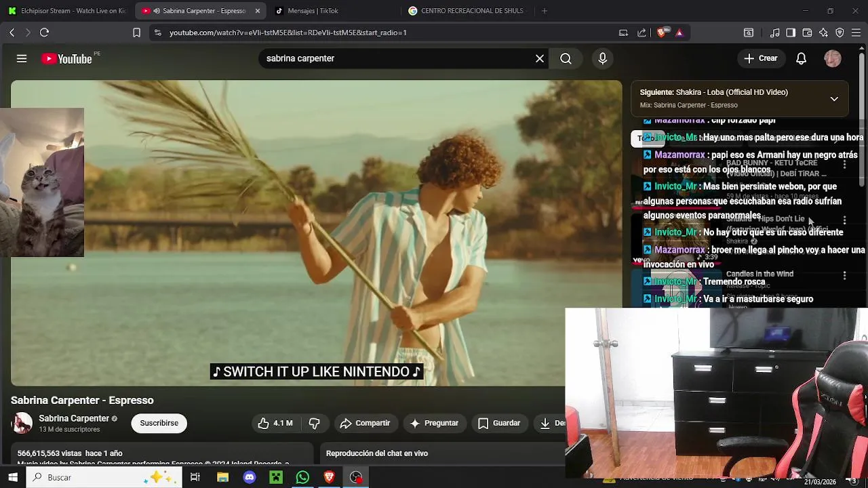Open the YouTube guide hamburger menu

pyautogui.click(x=22, y=59)
